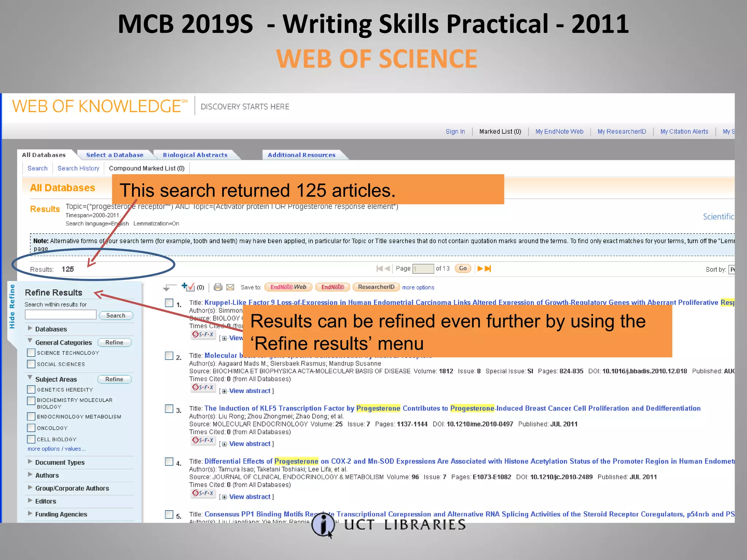Click Refine button beside Subject Areas
This screenshot has height=560, width=747.
pyautogui.click(x=114, y=379)
